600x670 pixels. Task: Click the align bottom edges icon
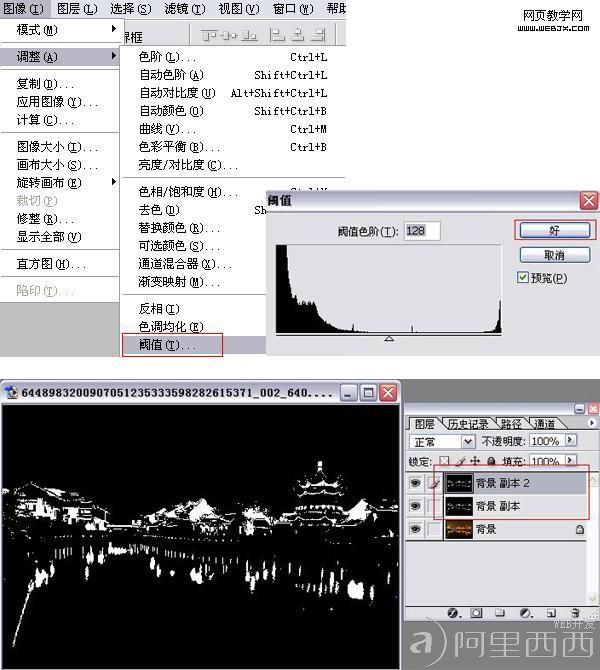250,35
